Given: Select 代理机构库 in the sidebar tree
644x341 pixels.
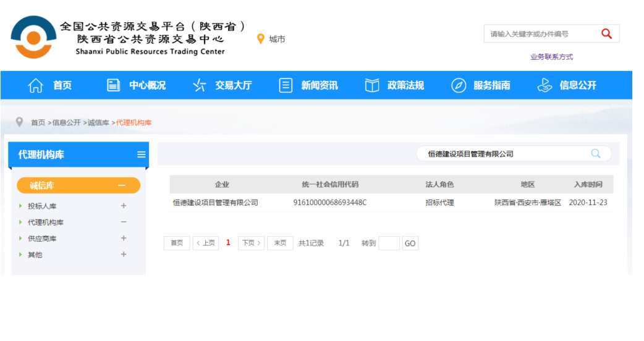Looking at the screenshot, I should coord(46,222).
